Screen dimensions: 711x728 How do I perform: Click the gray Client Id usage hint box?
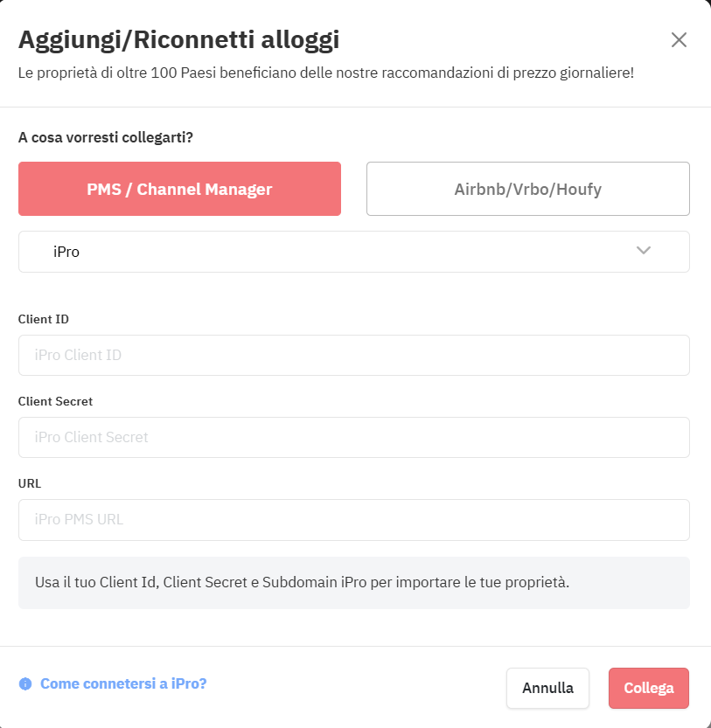coord(354,583)
